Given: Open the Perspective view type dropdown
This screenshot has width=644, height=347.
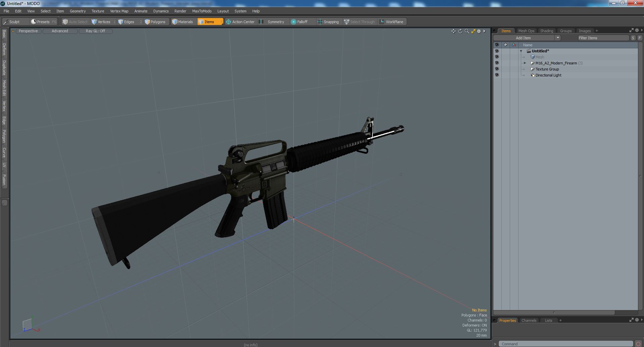Looking at the screenshot, I should click(x=28, y=31).
